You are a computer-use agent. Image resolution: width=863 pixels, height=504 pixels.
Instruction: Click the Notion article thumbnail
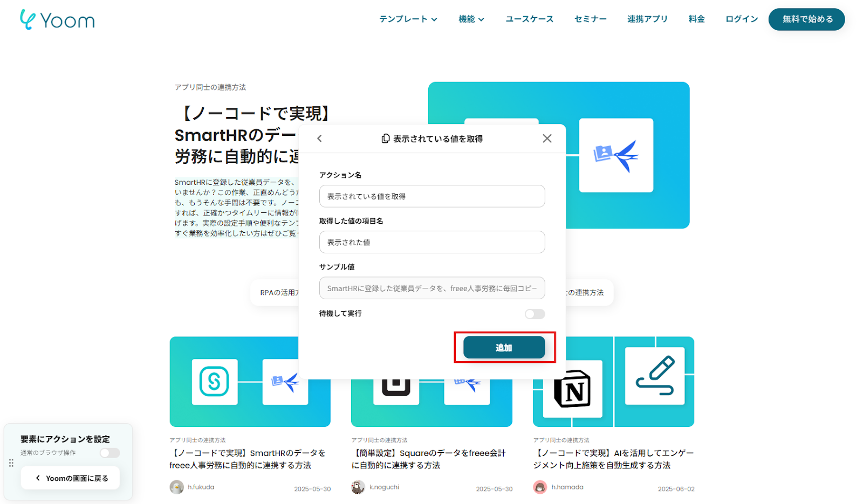[614, 382]
